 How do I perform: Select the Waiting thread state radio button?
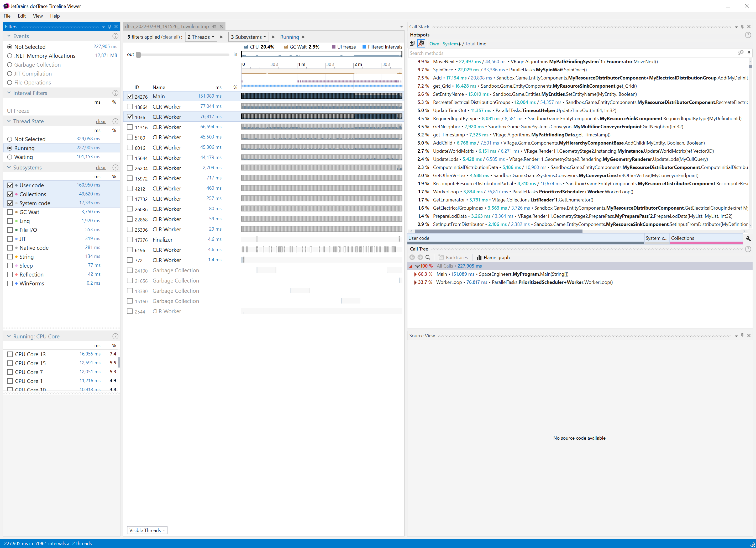(x=10, y=157)
